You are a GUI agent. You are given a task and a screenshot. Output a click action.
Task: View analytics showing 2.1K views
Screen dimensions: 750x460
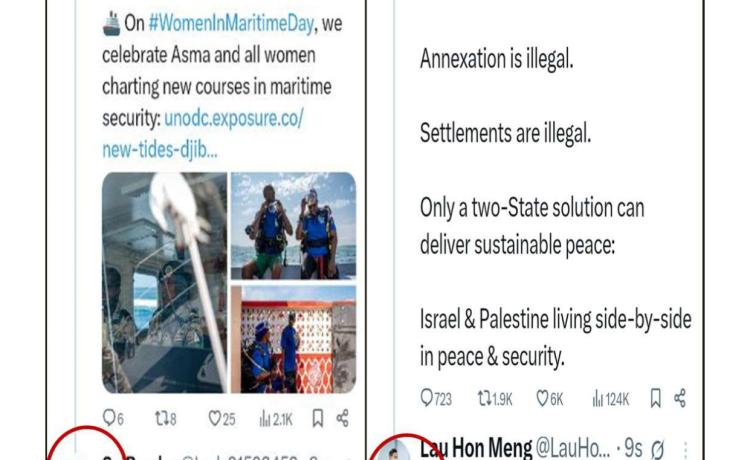(x=276, y=419)
